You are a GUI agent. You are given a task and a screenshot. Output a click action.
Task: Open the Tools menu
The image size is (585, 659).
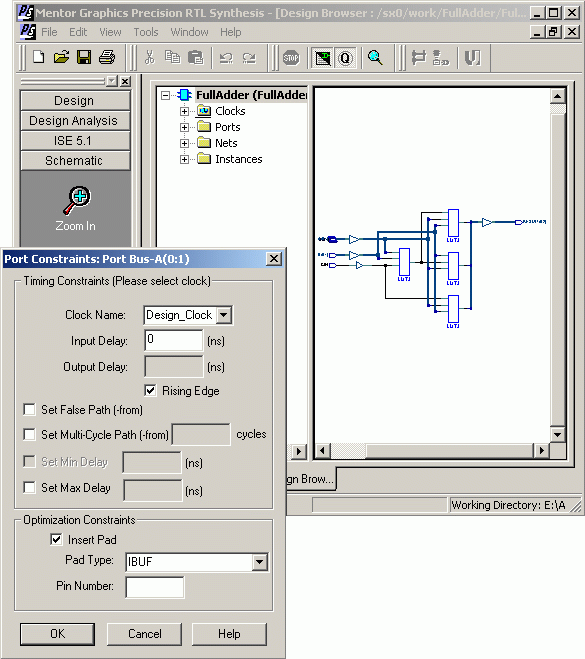click(146, 32)
